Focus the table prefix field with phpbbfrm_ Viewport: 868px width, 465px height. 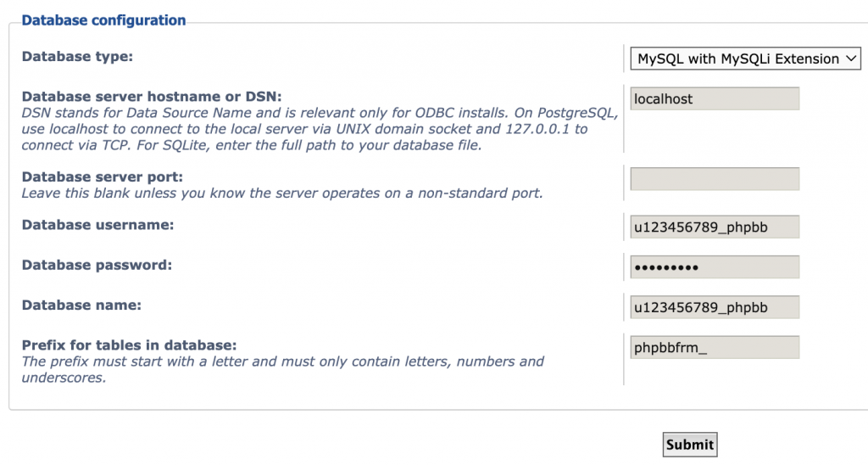(x=715, y=348)
